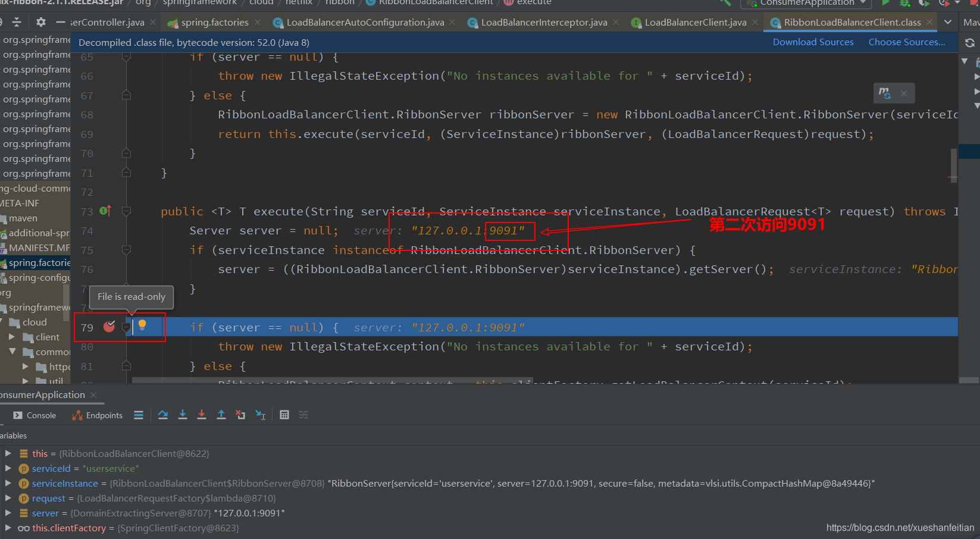Hide the project panel with minus icon

coord(60,22)
